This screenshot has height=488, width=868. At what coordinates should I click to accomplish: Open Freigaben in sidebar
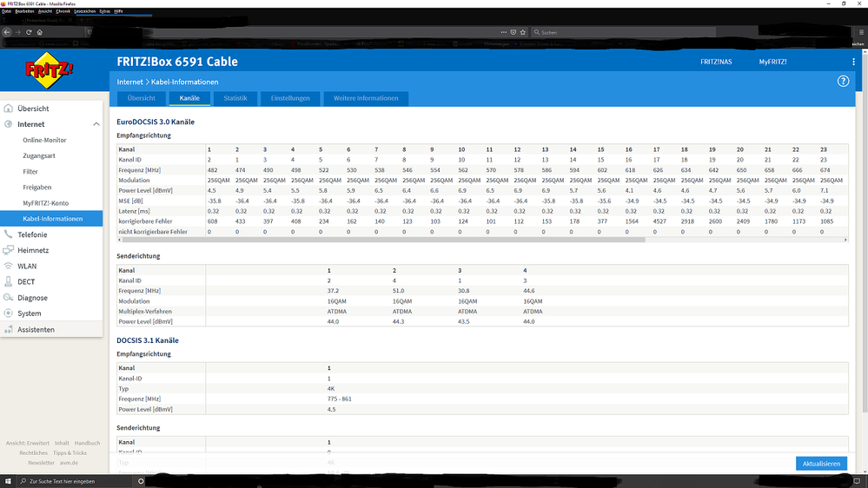[36, 187]
